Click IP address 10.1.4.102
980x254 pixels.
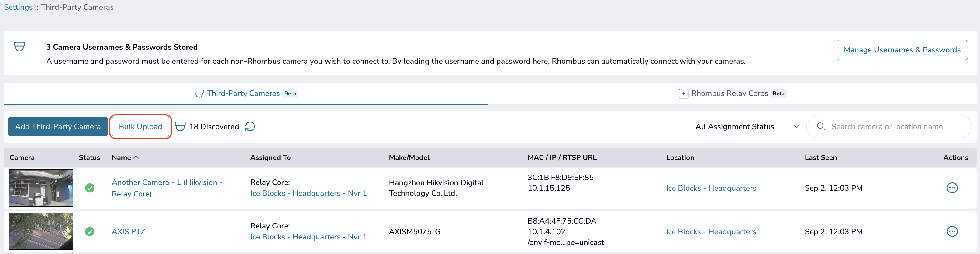click(x=546, y=231)
